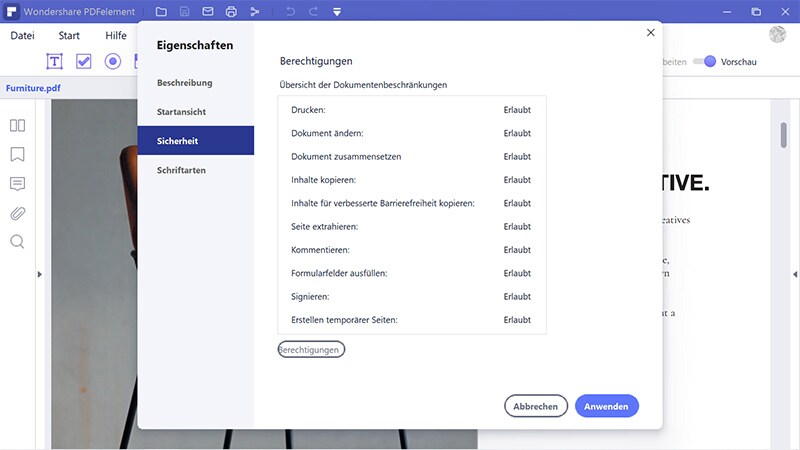Click the Formularfelder ausfüllen row
Viewport: 800px width, 450px height.
411,273
